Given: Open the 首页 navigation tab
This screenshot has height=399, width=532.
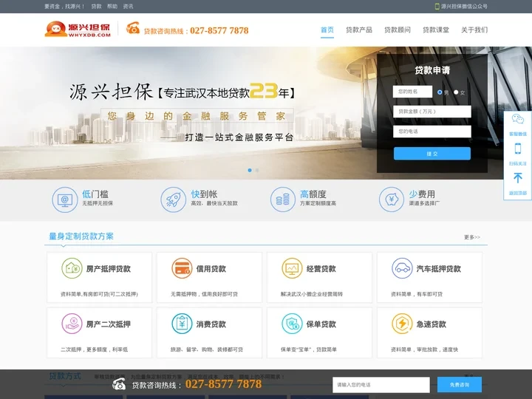Looking at the screenshot, I should click(x=327, y=30).
